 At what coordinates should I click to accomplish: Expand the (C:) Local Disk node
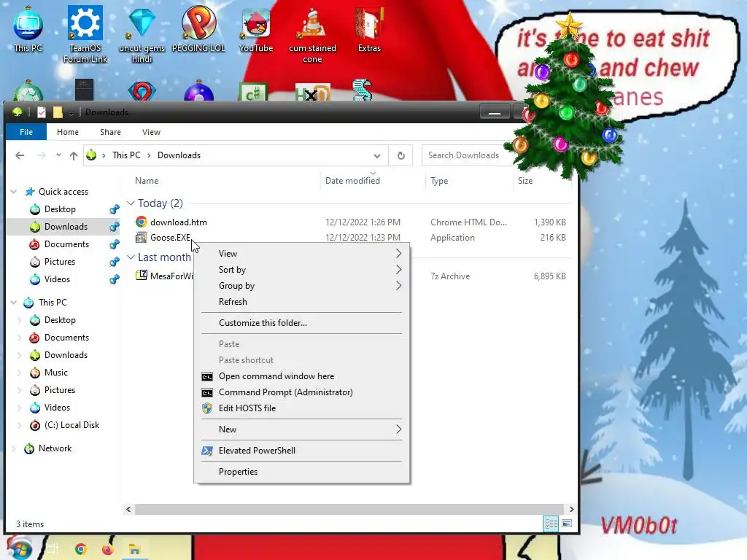coord(20,425)
